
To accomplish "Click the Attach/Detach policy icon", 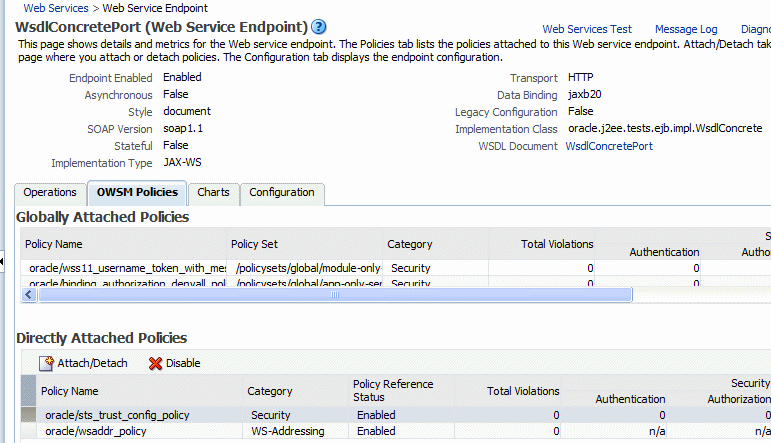I will point(46,363).
